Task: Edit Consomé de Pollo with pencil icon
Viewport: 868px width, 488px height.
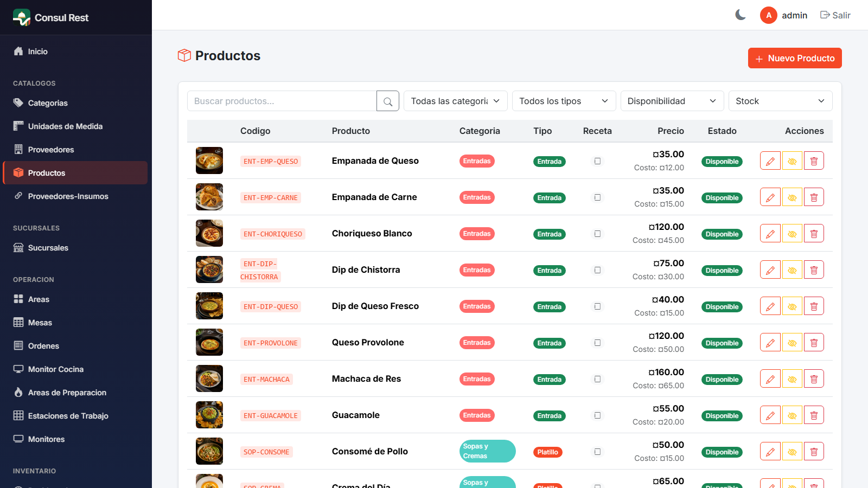Action: pos(770,452)
